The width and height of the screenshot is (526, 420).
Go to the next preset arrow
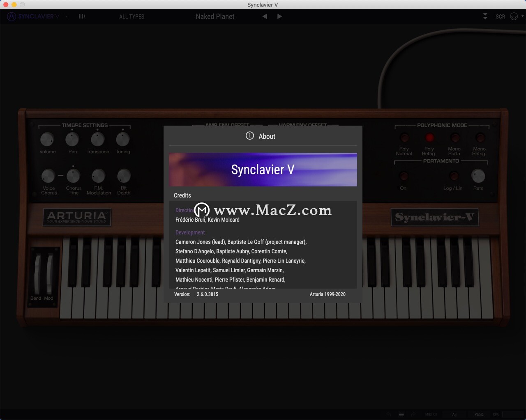click(279, 16)
